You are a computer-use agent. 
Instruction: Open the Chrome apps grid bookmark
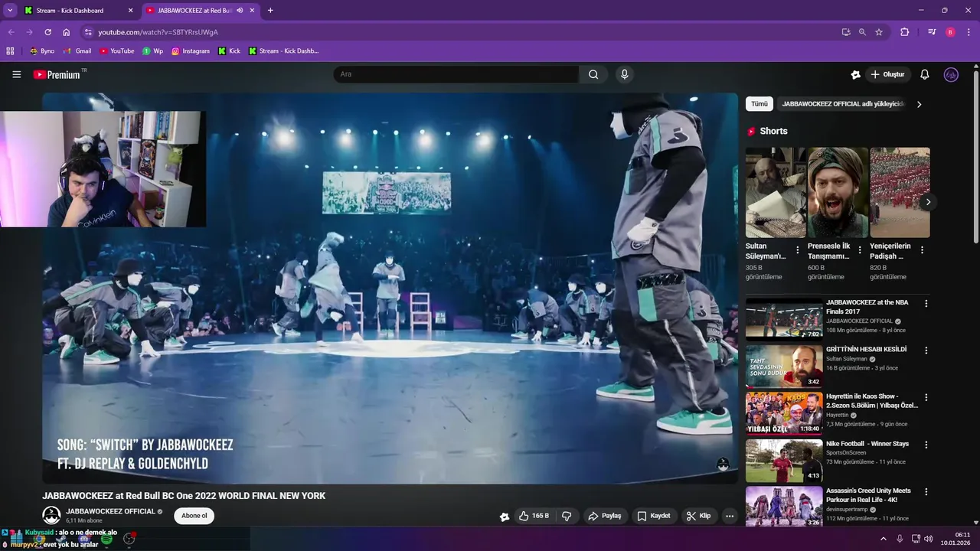coord(10,51)
